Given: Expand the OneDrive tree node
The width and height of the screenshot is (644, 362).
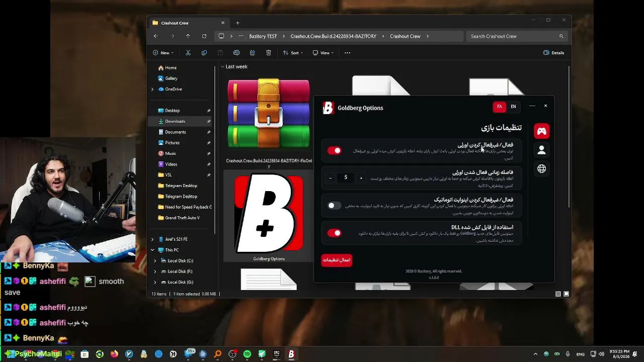Looking at the screenshot, I should [152, 89].
